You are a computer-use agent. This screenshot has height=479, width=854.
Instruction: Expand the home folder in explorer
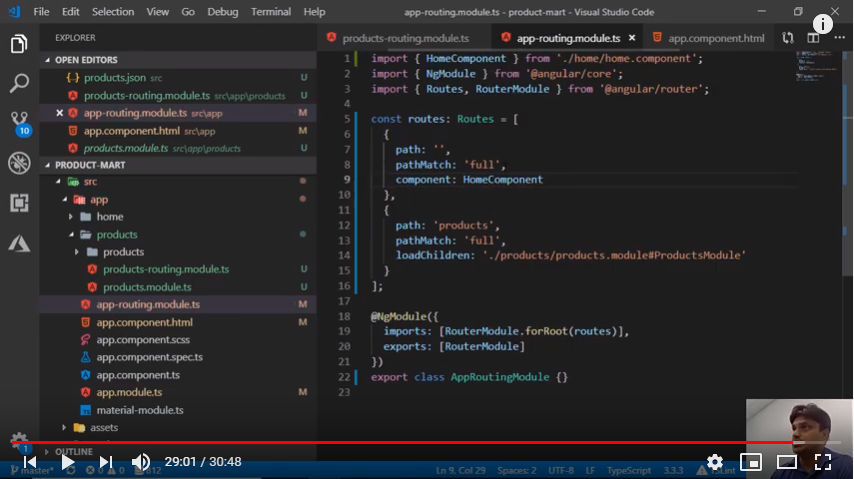tap(109, 217)
